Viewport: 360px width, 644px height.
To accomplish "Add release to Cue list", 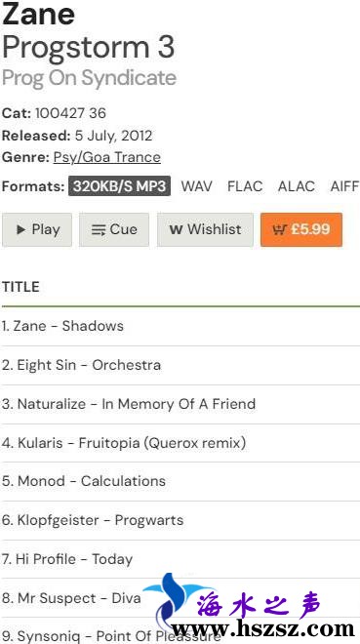I will pos(114,229).
